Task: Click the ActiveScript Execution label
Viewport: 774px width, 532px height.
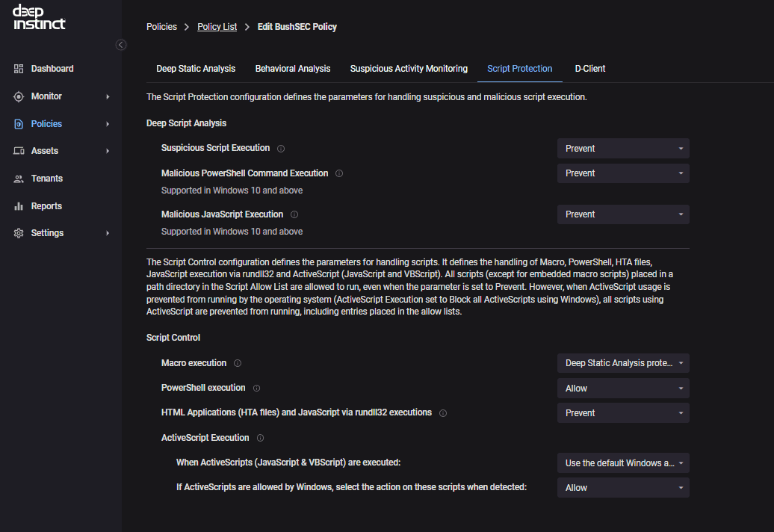Action: click(x=205, y=438)
